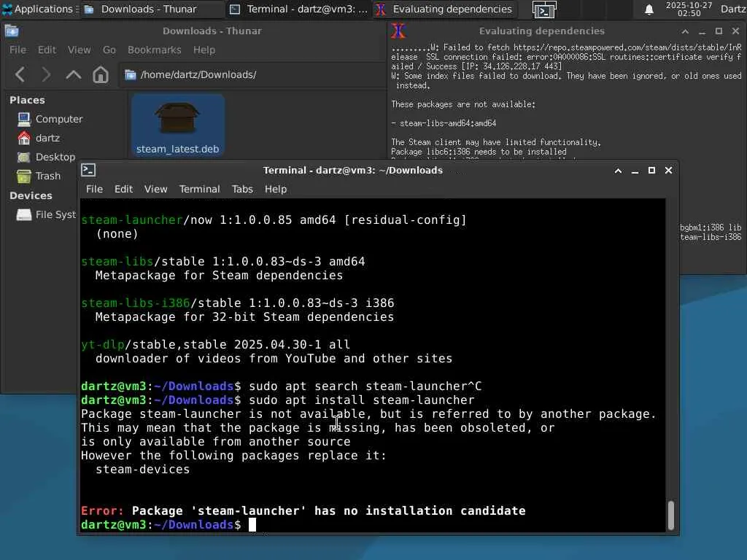
Task: Minimize the Terminal window
Action: click(x=635, y=171)
